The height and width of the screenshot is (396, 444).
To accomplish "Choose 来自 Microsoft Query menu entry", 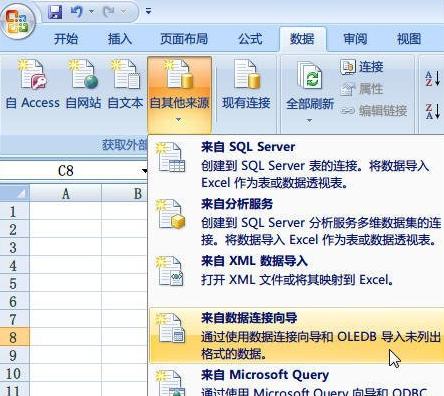I will coord(296,381).
